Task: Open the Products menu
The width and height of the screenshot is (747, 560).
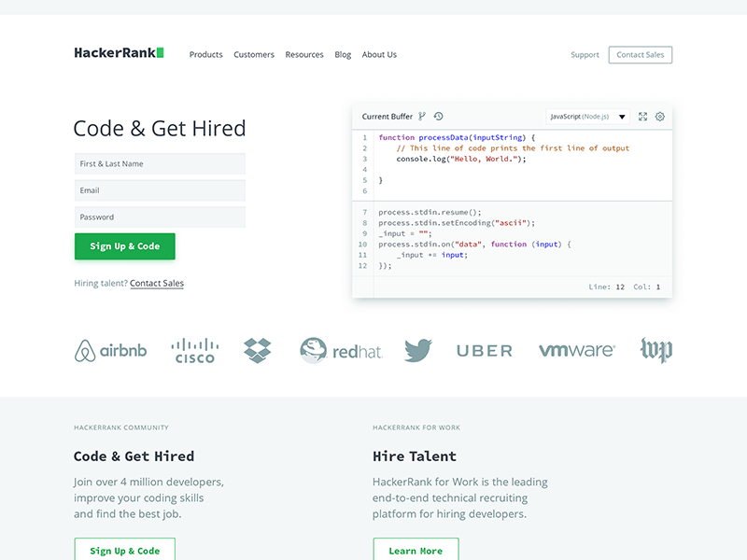Action: point(205,54)
